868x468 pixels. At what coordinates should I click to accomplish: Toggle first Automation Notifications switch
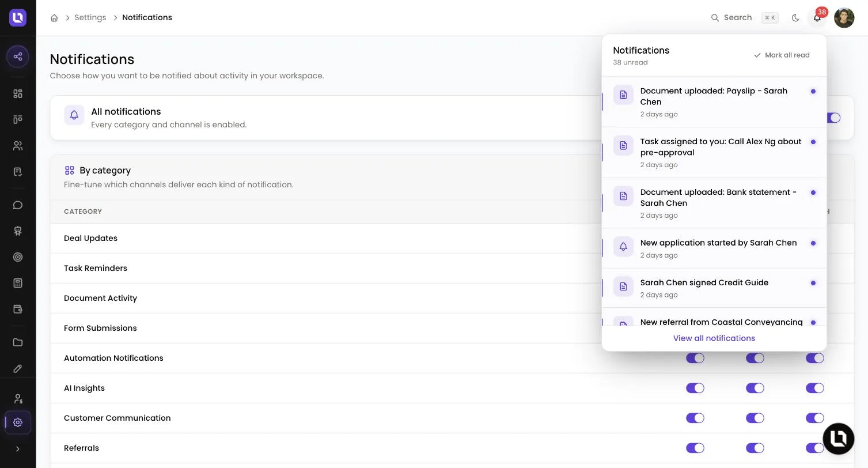(695, 358)
